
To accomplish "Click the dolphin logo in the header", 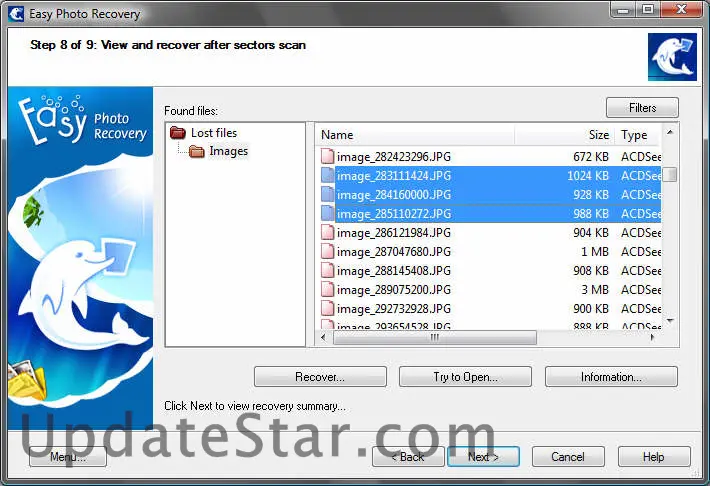I will [x=672, y=57].
